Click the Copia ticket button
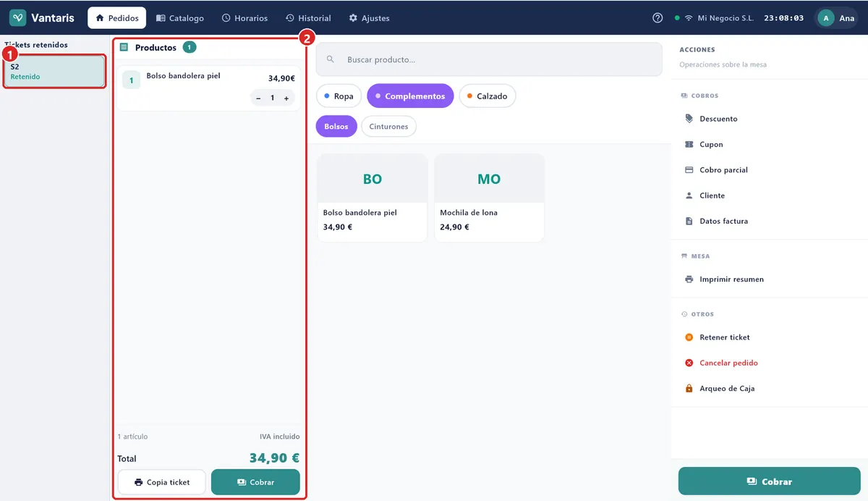The height and width of the screenshot is (501, 868). [162, 482]
